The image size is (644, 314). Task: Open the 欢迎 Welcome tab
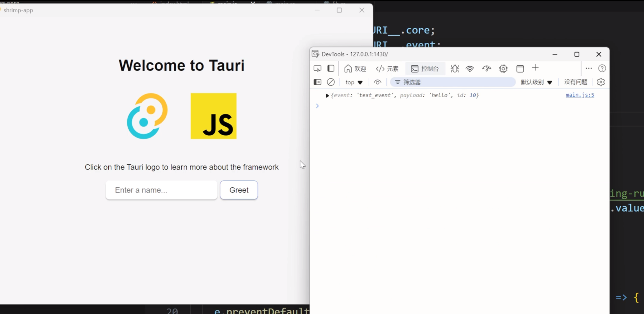pyautogui.click(x=355, y=69)
